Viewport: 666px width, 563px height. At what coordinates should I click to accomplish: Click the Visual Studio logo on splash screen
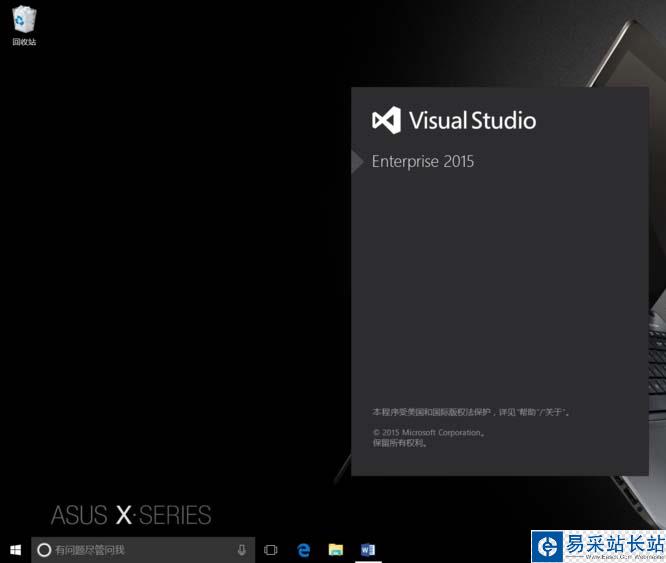point(387,120)
